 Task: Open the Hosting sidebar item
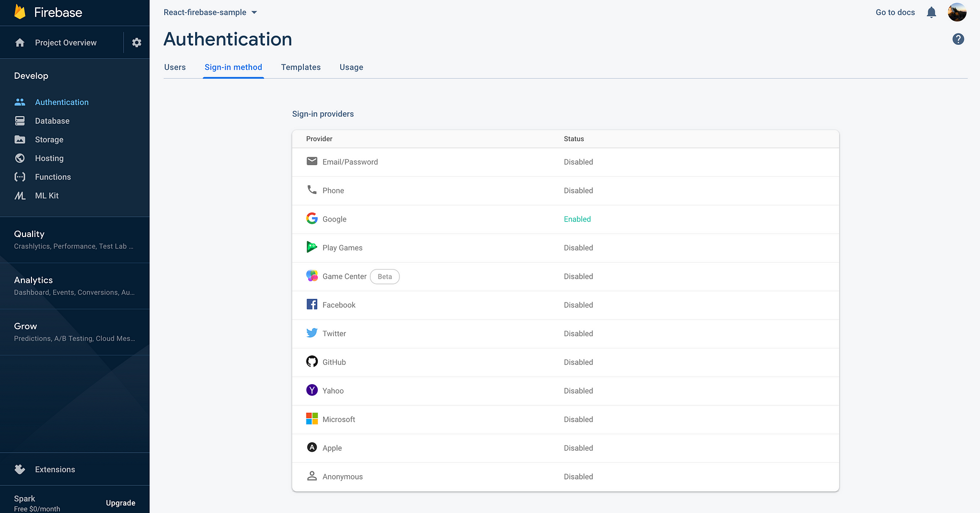[x=49, y=158]
